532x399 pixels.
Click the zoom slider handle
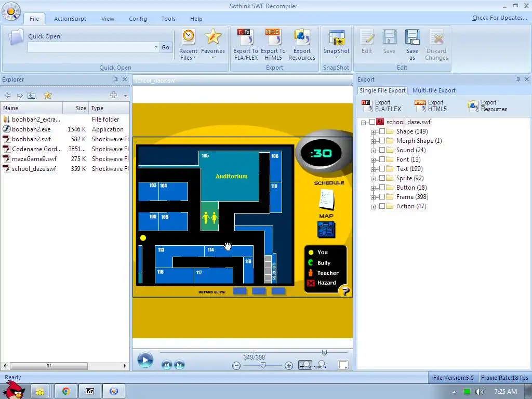263,365
